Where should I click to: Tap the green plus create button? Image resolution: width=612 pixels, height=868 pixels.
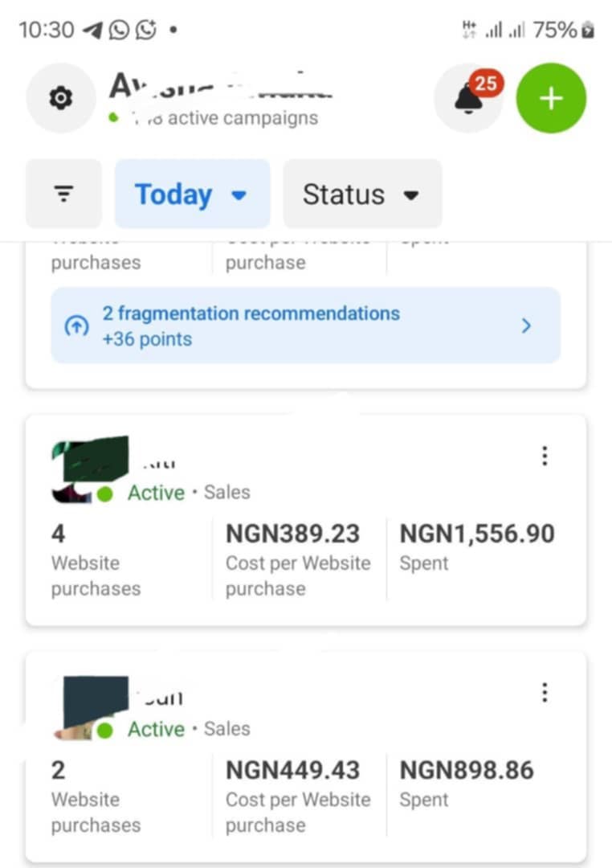coord(551,99)
